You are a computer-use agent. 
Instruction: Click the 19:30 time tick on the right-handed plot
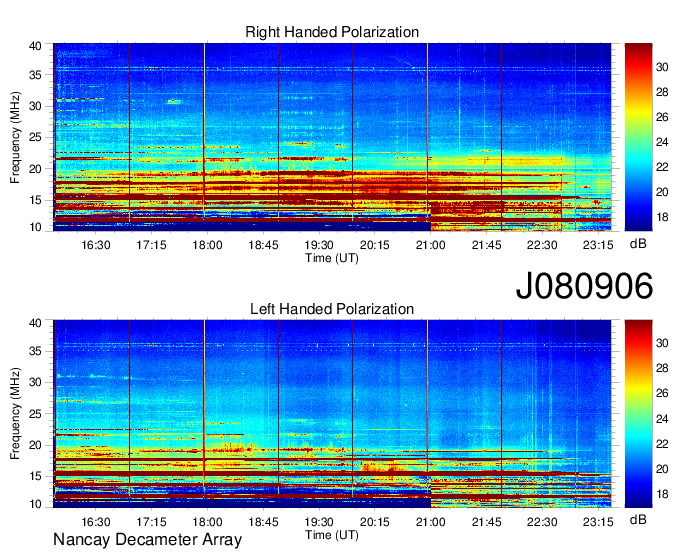tap(319, 245)
